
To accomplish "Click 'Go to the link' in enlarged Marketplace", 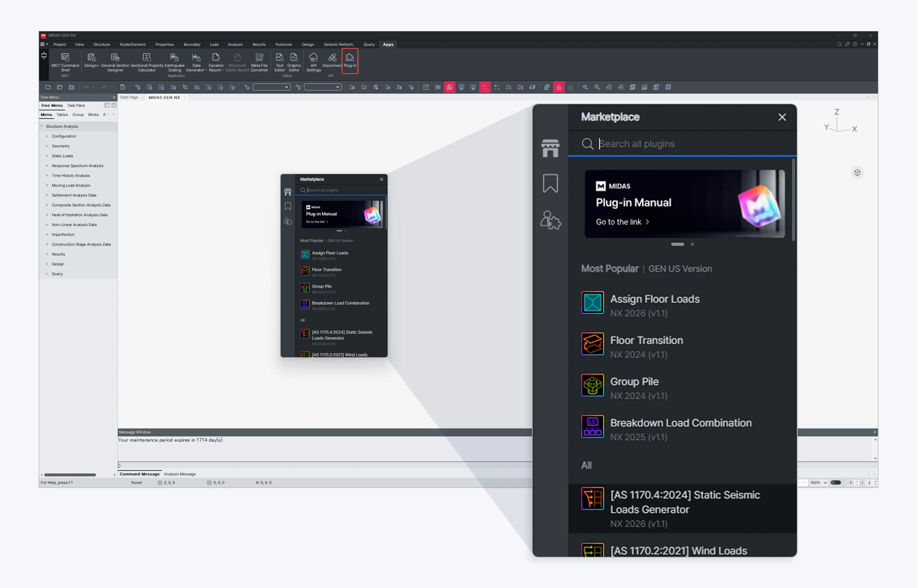I will (623, 222).
